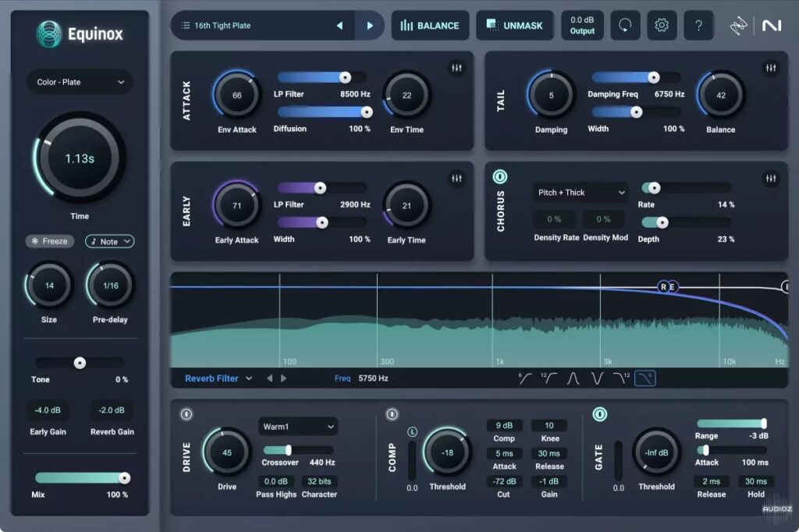This screenshot has height=532, width=799.
Task: Toggle the Chorus power button
Action: [500, 177]
